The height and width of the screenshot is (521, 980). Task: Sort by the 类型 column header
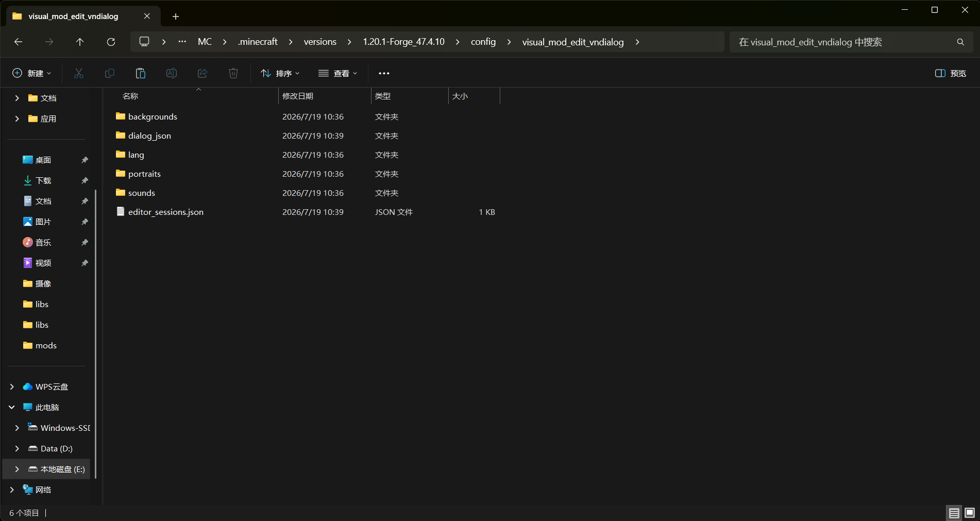[x=410, y=96]
